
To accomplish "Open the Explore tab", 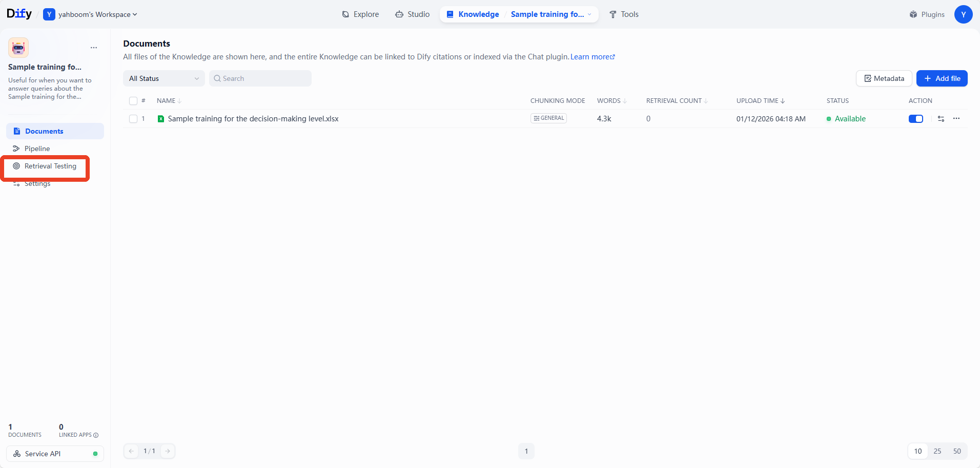I will 360,14.
